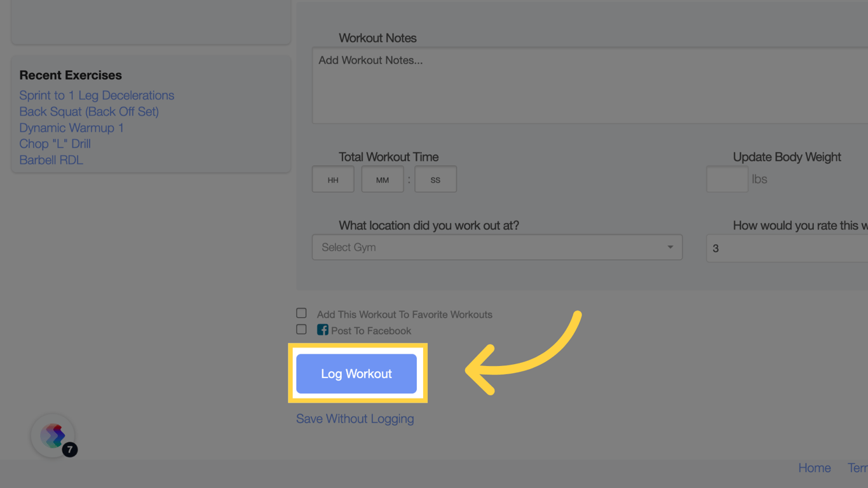Click the MM minutes input field
The height and width of the screenshot is (488, 868).
[x=382, y=179]
